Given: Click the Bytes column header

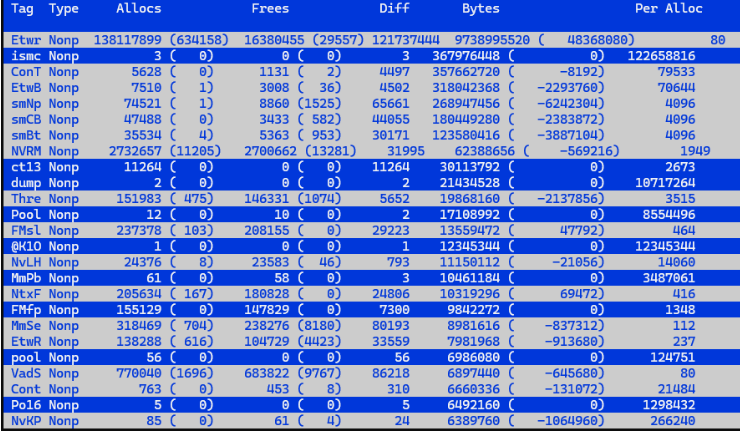Looking at the screenshot, I should 480,8.
